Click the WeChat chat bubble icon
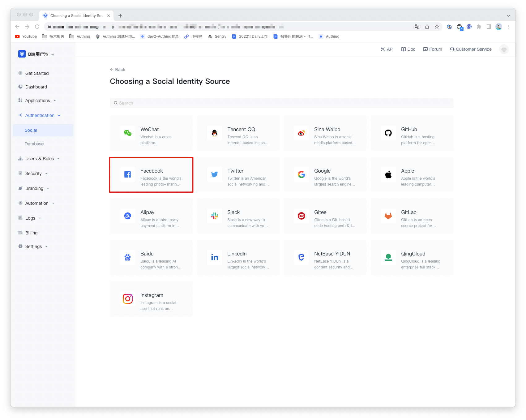This screenshot has width=526, height=420. point(127,133)
